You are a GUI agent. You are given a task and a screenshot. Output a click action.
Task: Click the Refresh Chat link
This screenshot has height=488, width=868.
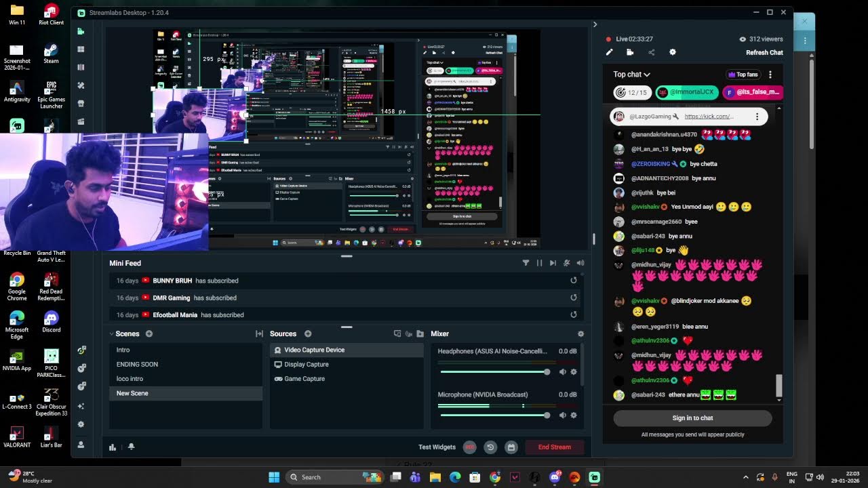pos(764,52)
